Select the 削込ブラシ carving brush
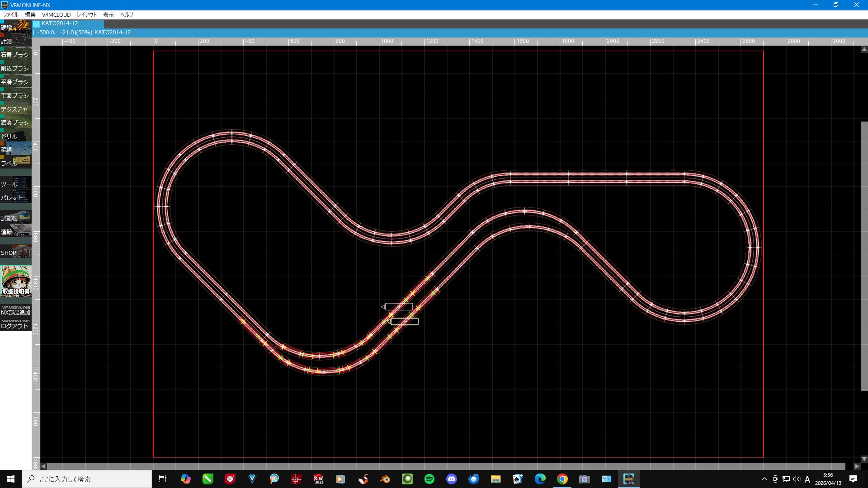 point(16,68)
